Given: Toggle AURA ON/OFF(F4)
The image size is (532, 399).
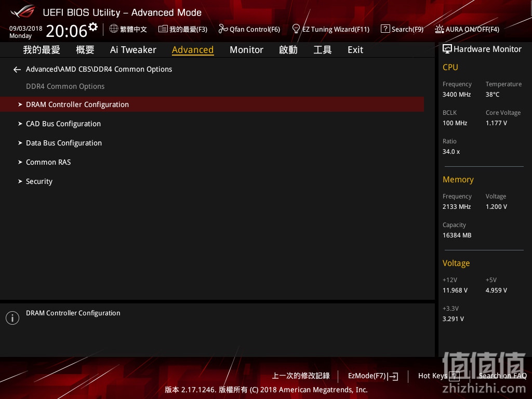Looking at the screenshot, I should [x=472, y=29].
